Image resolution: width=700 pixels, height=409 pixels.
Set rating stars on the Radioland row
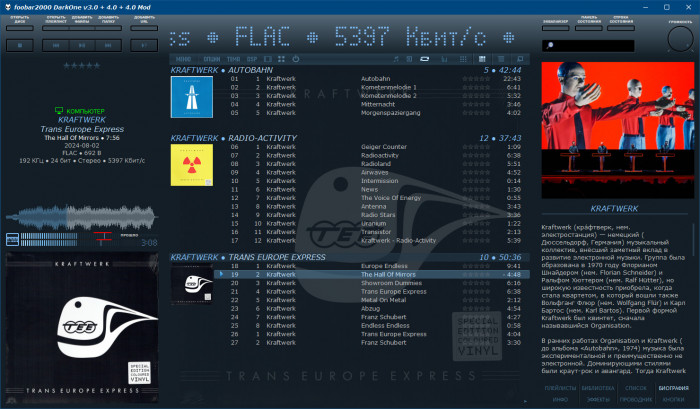click(x=476, y=163)
